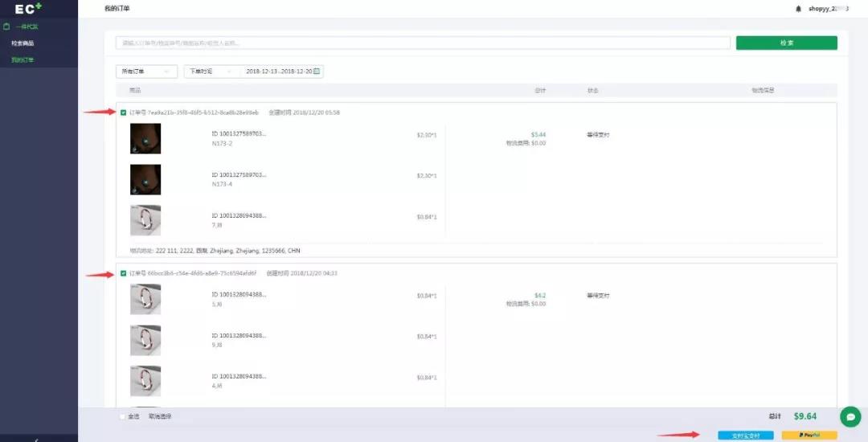Click the 我的订单 page title
868x442 pixels.
click(117, 9)
